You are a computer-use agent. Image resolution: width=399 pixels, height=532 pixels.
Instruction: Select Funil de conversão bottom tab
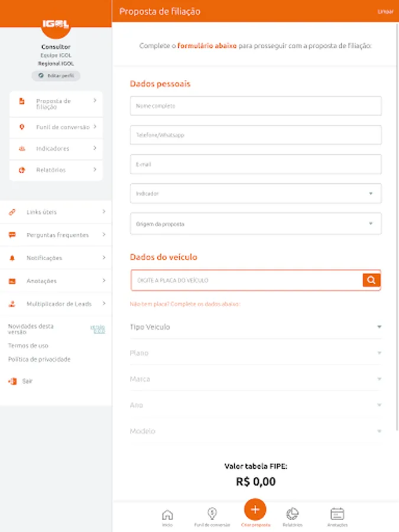(212, 517)
